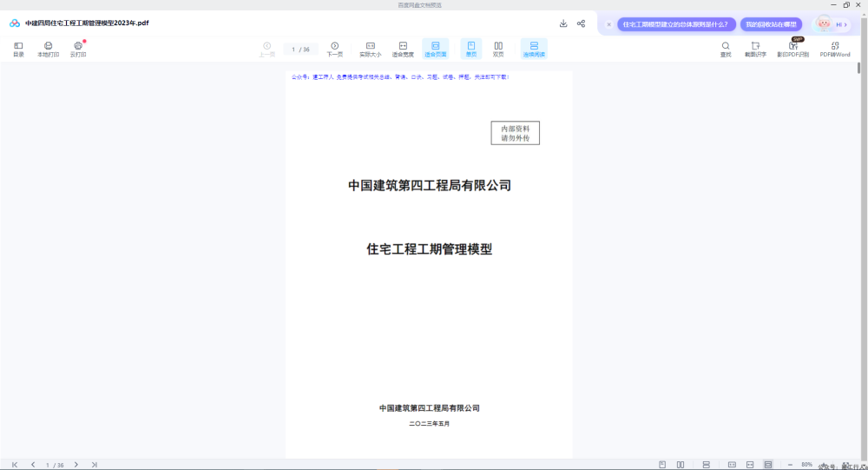Click the download icon in title bar
Viewport: 868px width, 470px height.
(563, 23)
